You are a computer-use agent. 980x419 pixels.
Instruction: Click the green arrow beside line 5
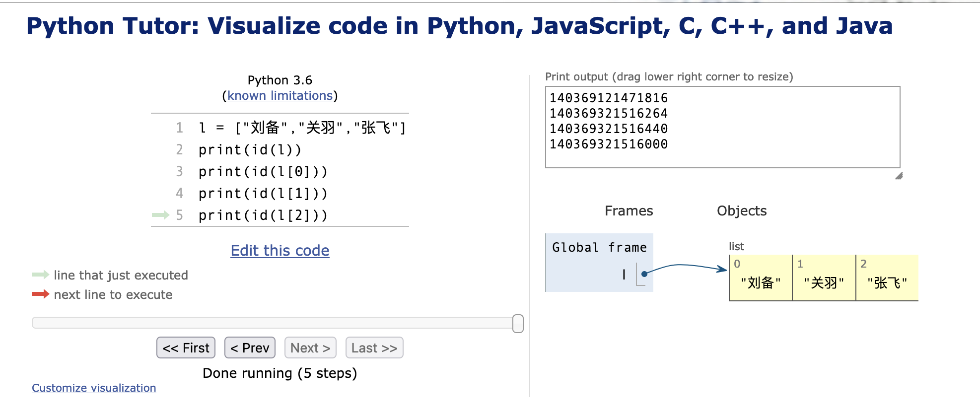tap(160, 215)
